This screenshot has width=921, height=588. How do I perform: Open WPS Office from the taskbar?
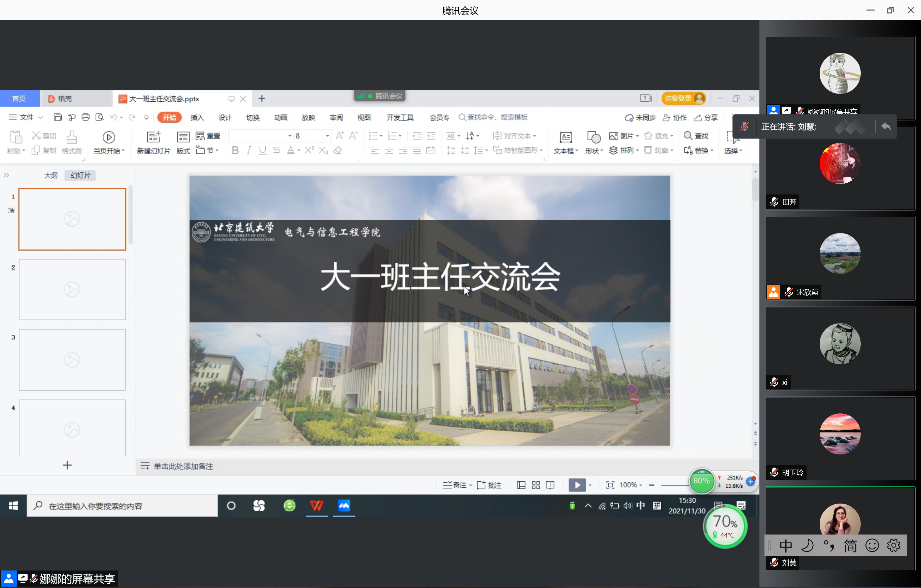pyautogui.click(x=317, y=506)
